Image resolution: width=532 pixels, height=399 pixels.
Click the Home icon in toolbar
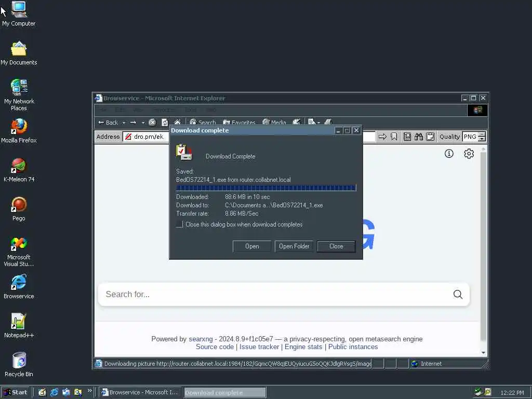(x=177, y=122)
